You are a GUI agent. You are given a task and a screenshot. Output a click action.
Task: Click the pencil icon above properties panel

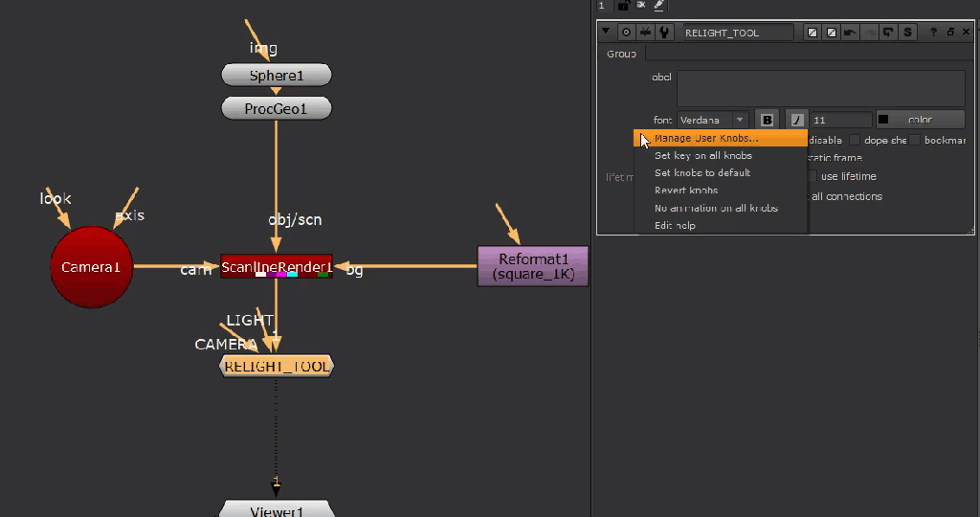point(658,6)
